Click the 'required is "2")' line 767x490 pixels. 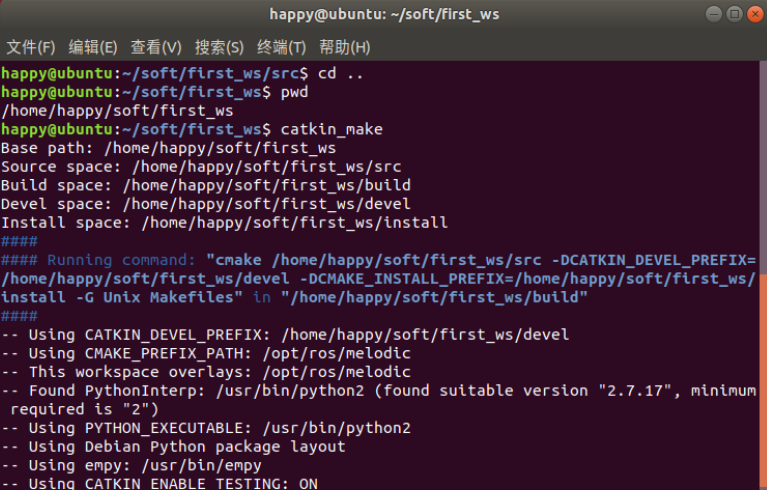point(85,409)
